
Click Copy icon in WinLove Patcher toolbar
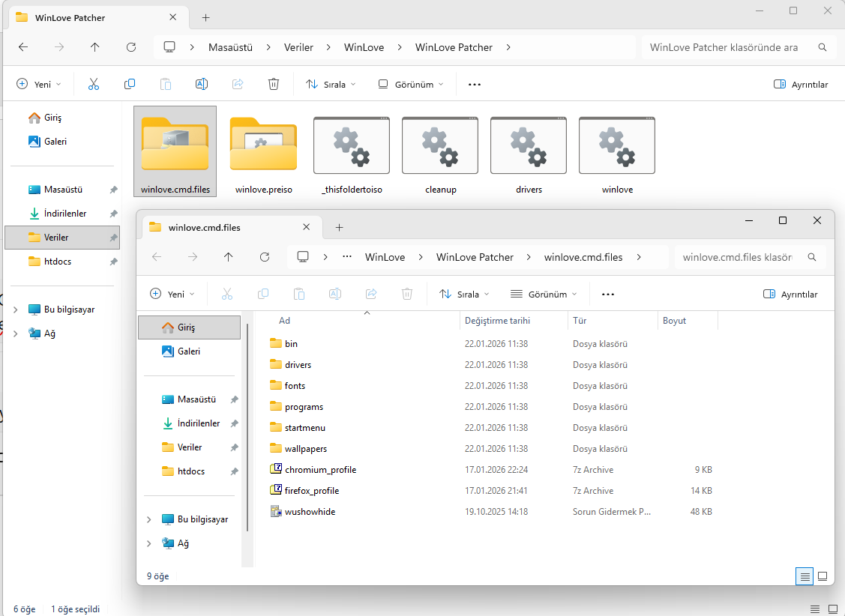coord(130,84)
